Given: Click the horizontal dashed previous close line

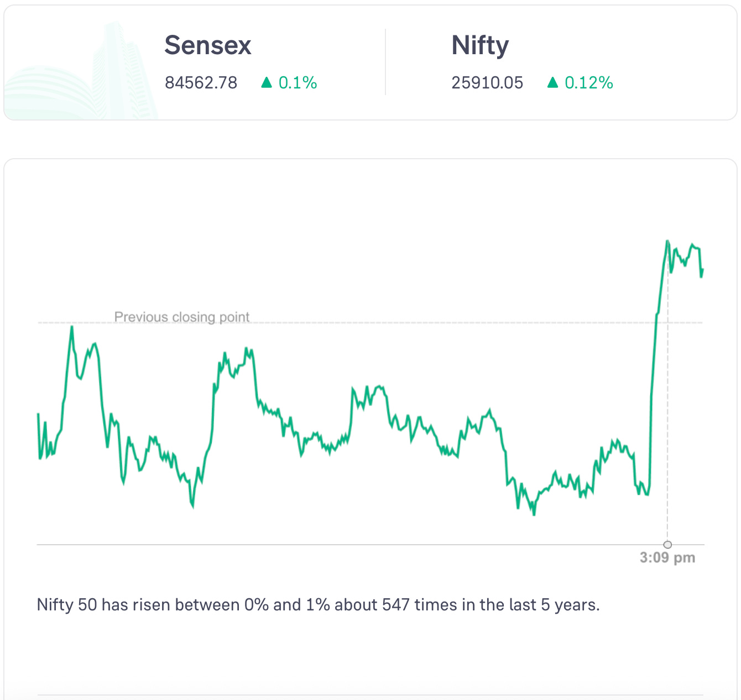Looking at the screenshot, I should tap(387, 322).
